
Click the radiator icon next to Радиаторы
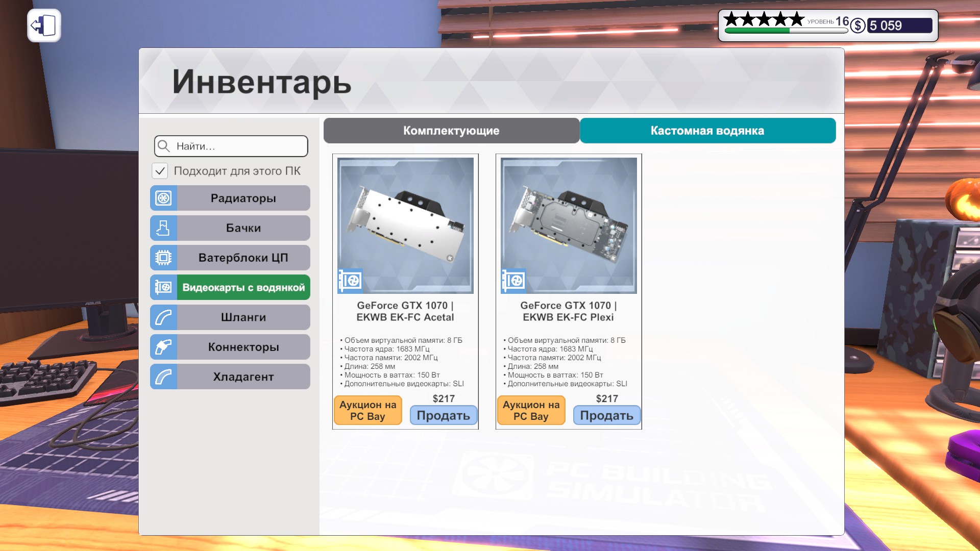(x=163, y=198)
